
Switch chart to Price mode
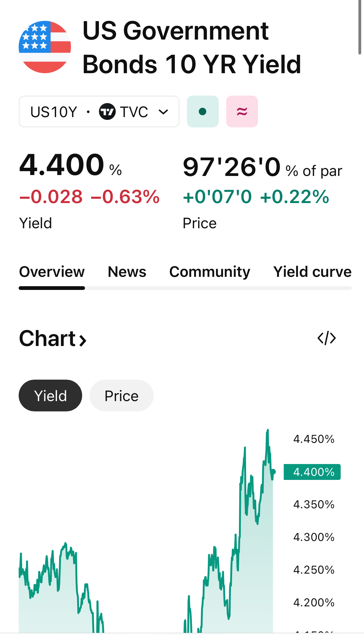point(122,396)
